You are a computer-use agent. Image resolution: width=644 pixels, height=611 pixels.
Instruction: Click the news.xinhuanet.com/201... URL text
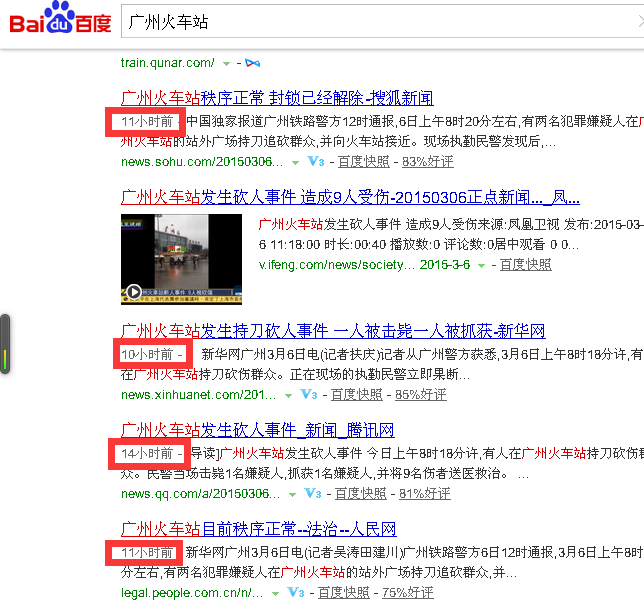pos(198,395)
